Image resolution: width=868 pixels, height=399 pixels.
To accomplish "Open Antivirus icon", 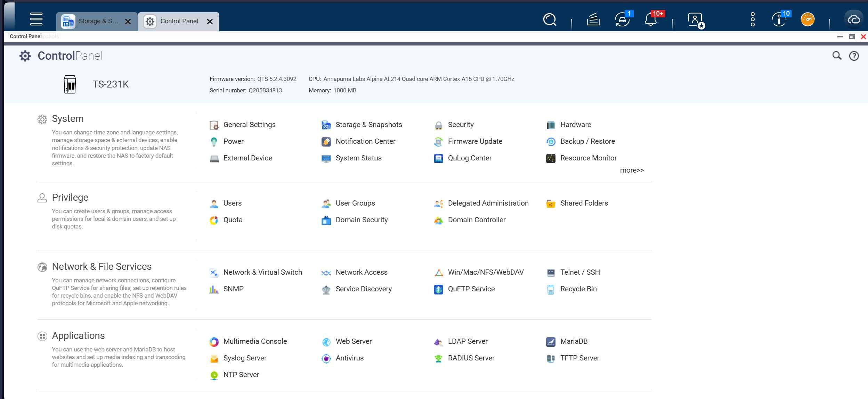I will (326, 358).
